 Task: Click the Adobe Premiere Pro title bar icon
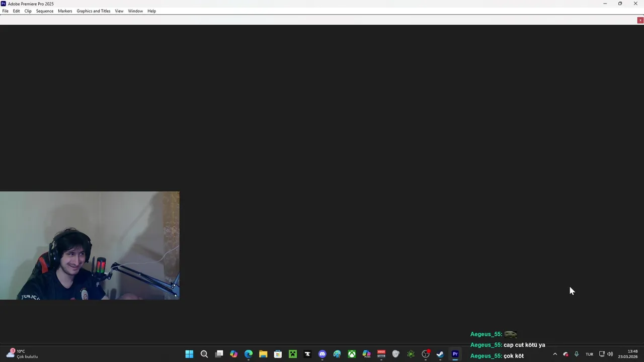4,4
